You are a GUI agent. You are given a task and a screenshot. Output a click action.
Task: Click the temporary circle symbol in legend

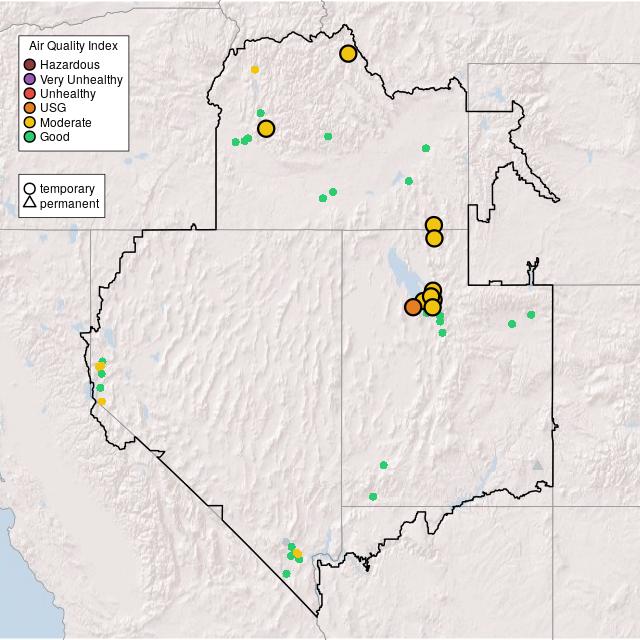30,188
